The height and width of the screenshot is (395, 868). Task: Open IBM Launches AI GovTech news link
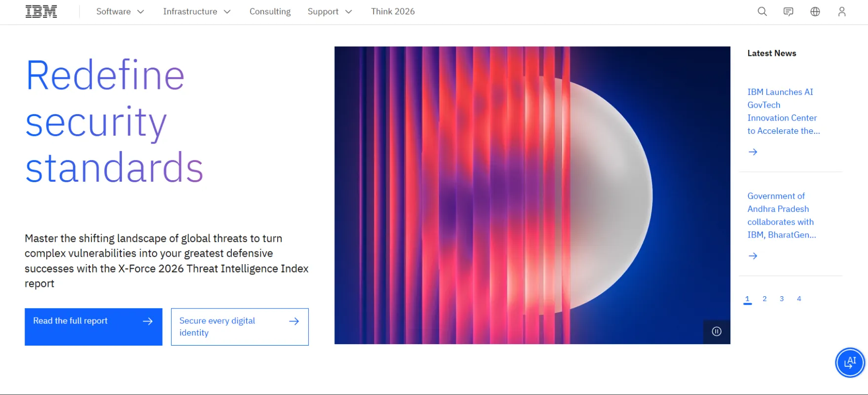pyautogui.click(x=783, y=111)
